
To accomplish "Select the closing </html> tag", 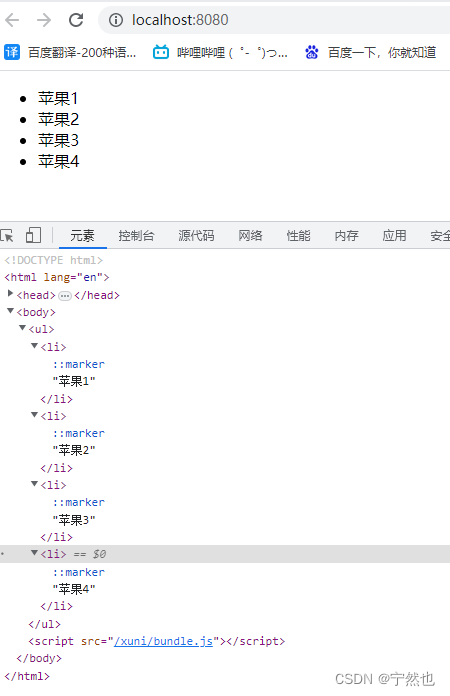I will (27, 676).
